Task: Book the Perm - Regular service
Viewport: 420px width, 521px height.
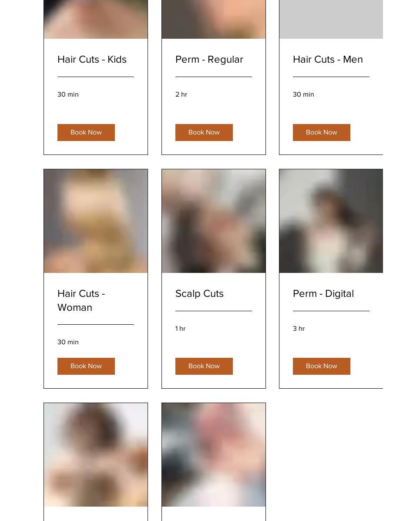Action: point(204,132)
